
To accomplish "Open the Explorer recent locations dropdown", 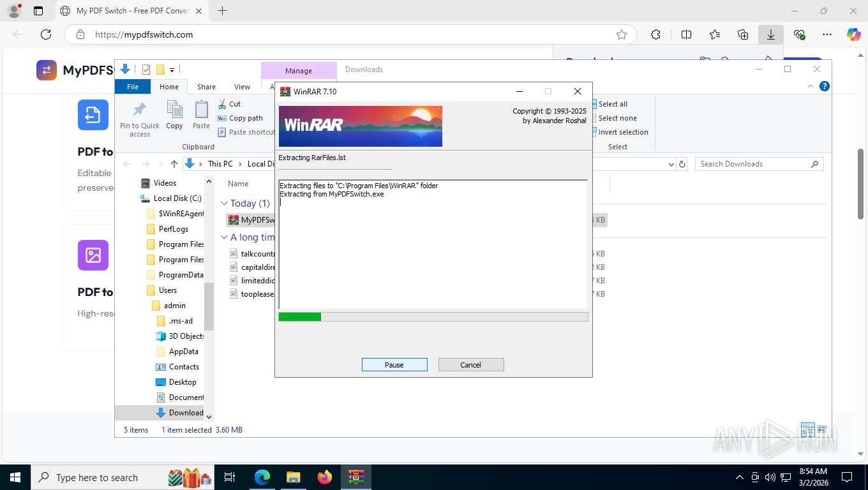I will [x=160, y=164].
